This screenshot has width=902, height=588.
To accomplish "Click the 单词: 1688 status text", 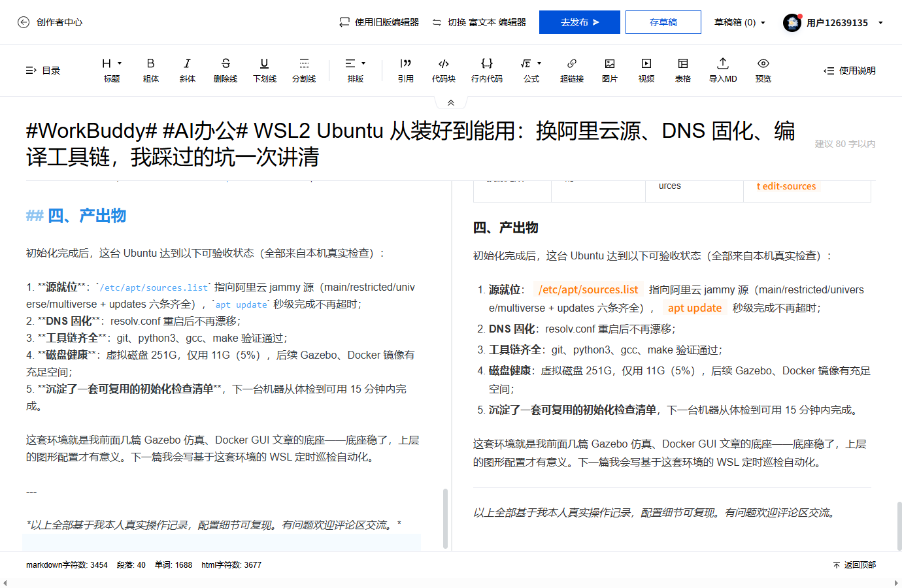I will (173, 565).
